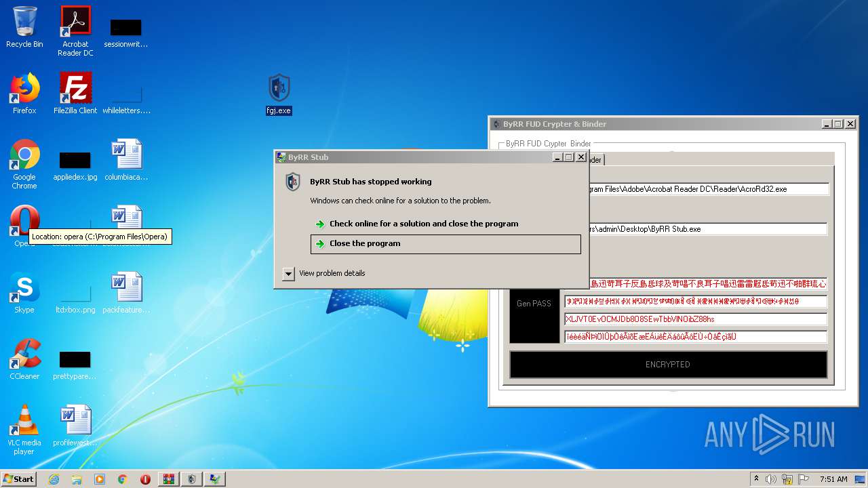The width and height of the screenshot is (868, 488).
Task: Open the columbiaca… Word document
Action: point(126,160)
